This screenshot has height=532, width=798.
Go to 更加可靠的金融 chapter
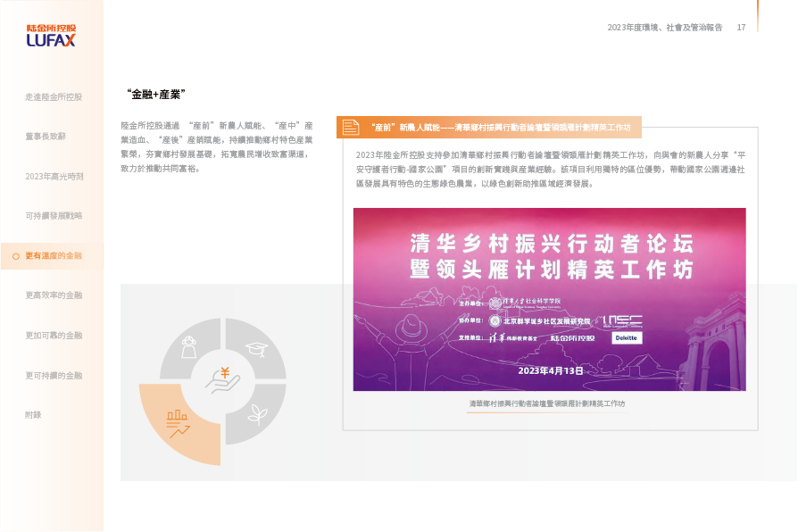click(54, 335)
